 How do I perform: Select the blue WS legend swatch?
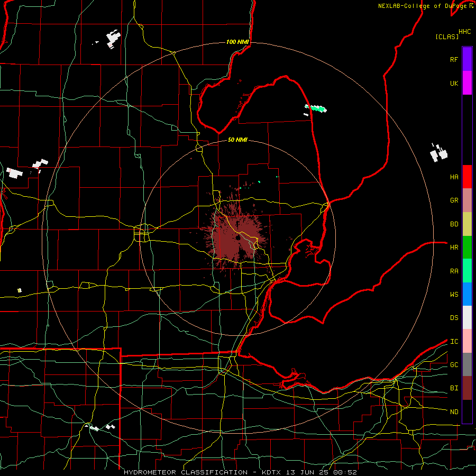click(467, 294)
